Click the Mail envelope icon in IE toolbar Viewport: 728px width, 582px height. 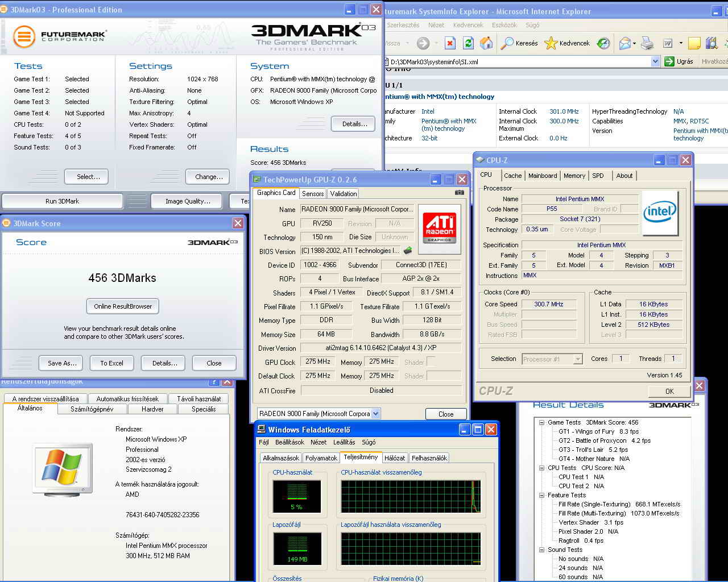[624, 43]
